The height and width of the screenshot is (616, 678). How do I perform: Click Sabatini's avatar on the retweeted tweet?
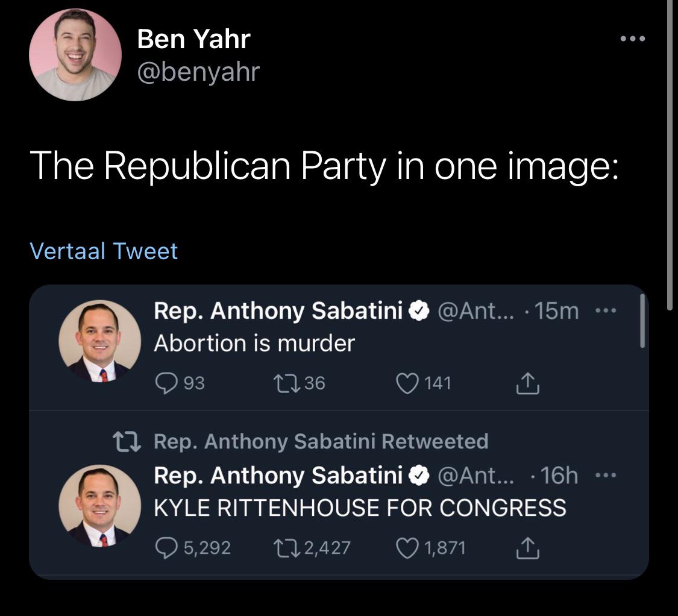pos(99,506)
